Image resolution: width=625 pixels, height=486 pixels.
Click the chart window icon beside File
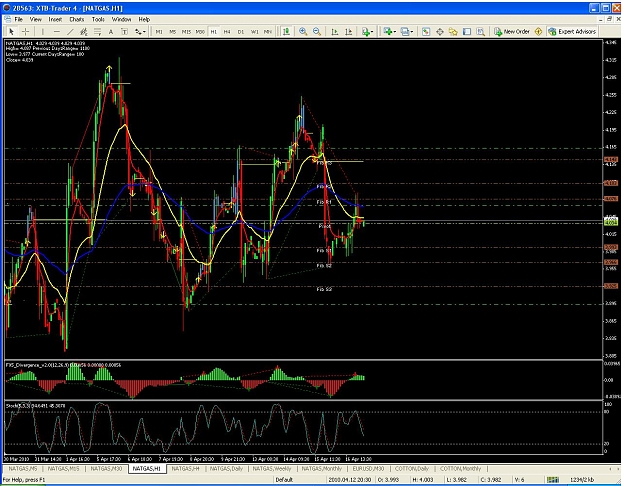point(8,19)
